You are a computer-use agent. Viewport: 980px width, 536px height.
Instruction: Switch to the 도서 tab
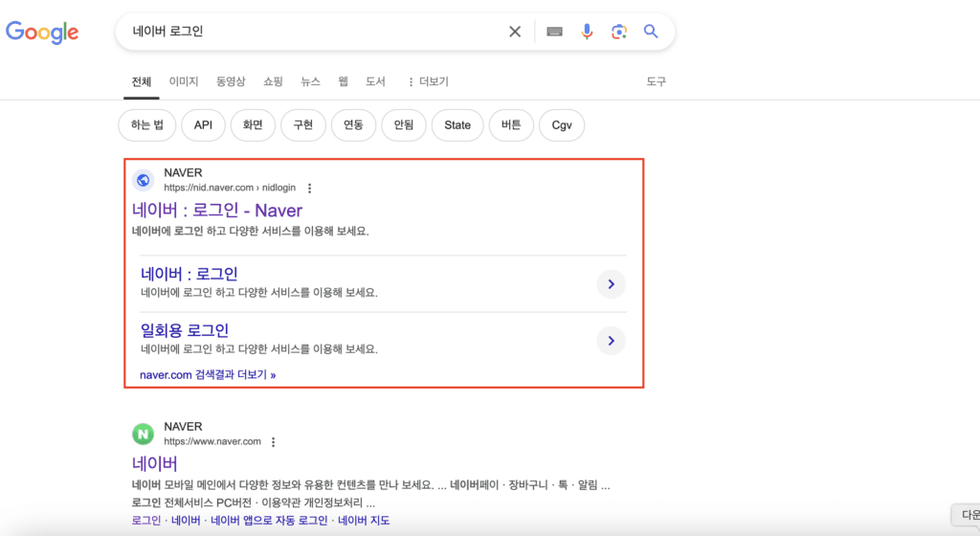coord(375,82)
